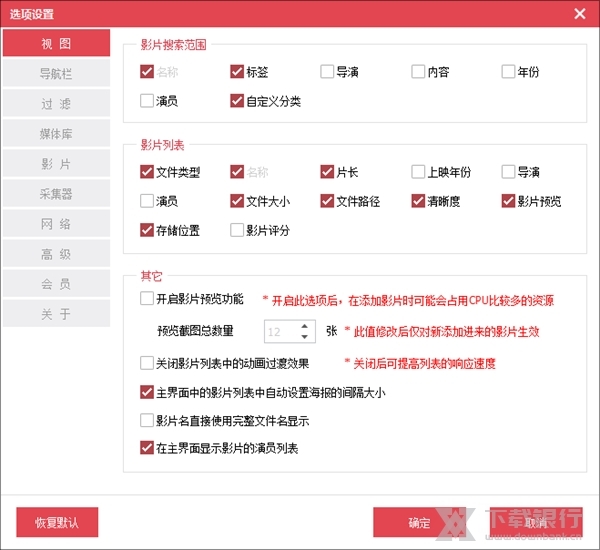Open the 关于 tab

coord(56,314)
